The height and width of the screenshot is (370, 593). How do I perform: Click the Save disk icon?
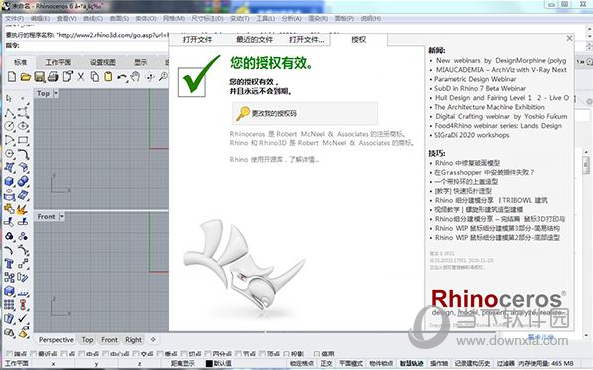39,77
